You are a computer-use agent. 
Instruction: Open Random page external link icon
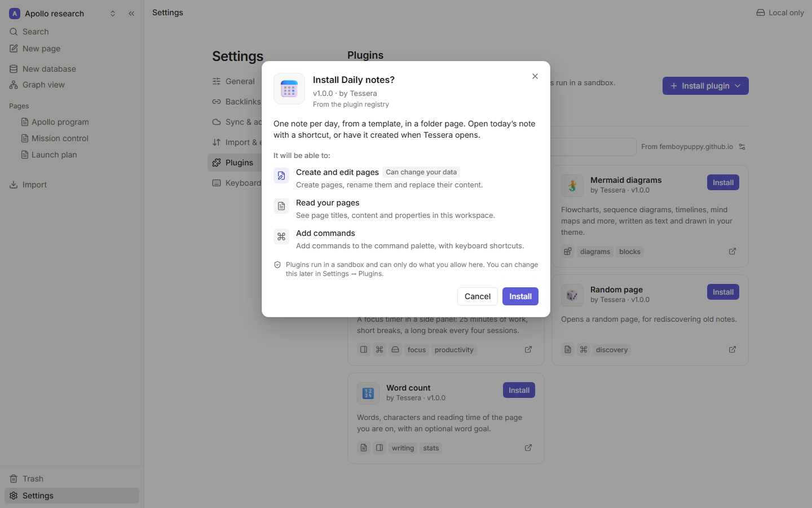click(x=732, y=349)
